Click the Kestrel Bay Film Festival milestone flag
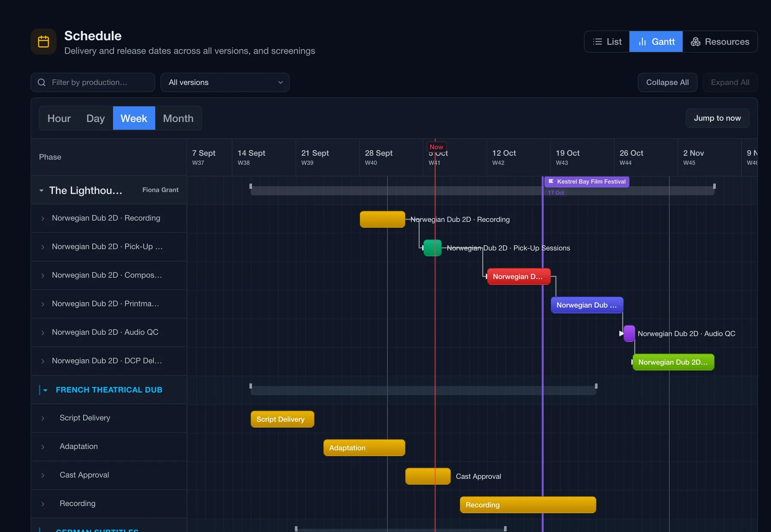The height and width of the screenshot is (532, 771). pos(586,181)
